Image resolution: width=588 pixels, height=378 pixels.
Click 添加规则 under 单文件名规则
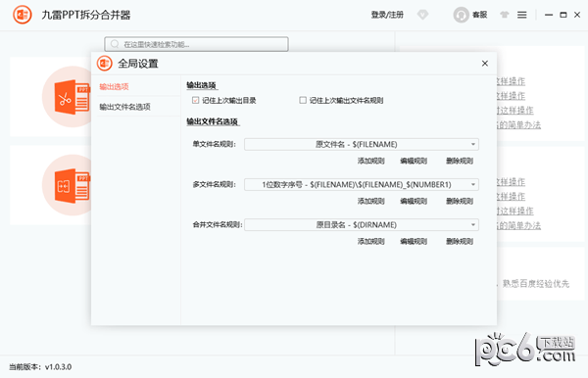click(x=370, y=161)
